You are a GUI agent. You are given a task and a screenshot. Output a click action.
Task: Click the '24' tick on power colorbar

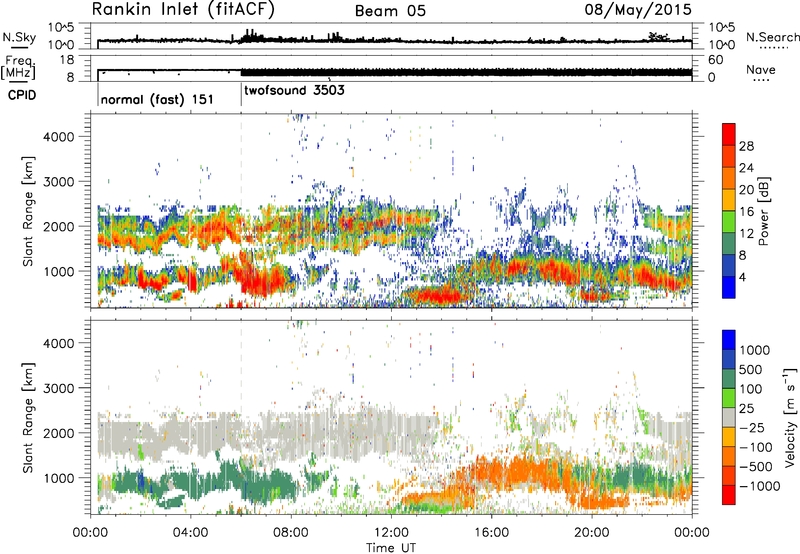click(746, 168)
